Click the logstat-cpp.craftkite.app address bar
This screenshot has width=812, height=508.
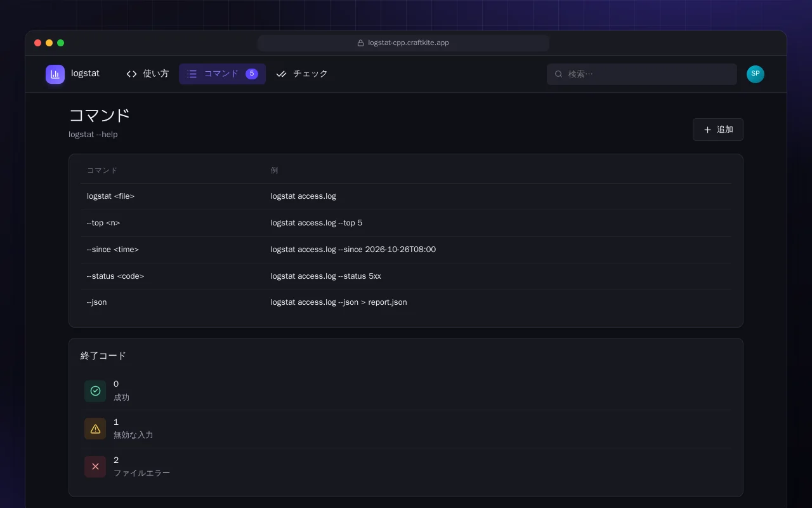point(403,43)
